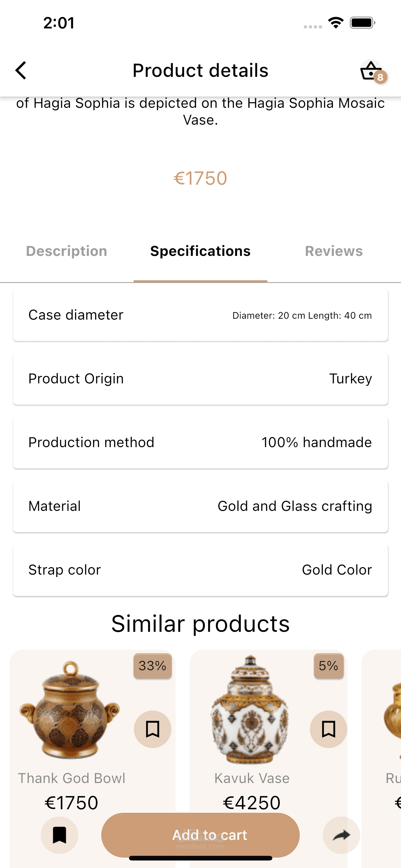The width and height of the screenshot is (401, 868).
Task: Toggle the filled bookmark beside Add to cart
Action: coord(60,835)
